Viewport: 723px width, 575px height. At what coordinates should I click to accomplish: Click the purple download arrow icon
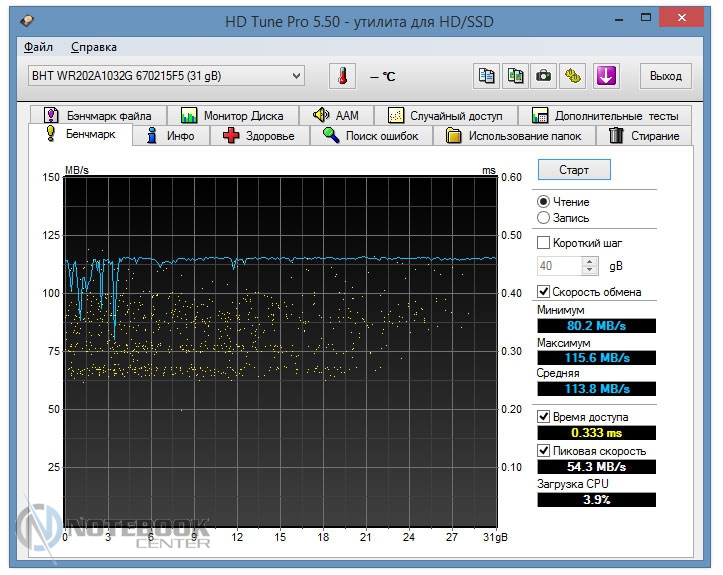tap(605, 76)
